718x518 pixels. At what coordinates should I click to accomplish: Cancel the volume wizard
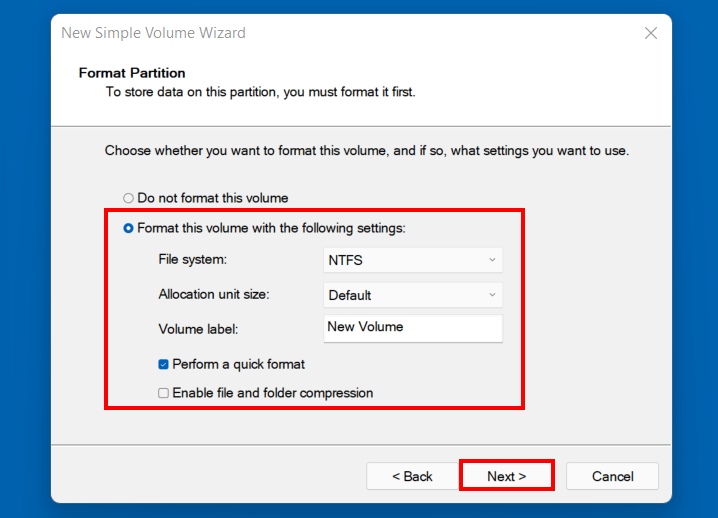click(x=612, y=476)
